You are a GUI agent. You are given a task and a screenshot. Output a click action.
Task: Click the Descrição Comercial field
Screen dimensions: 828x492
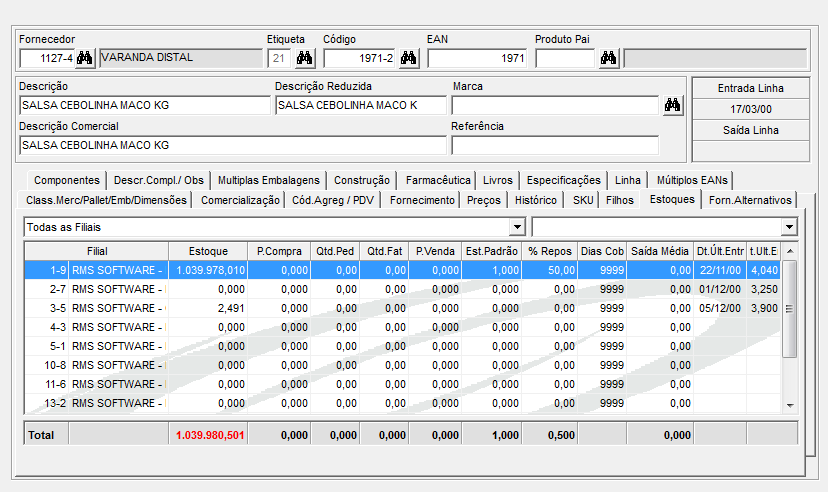tap(233, 145)
